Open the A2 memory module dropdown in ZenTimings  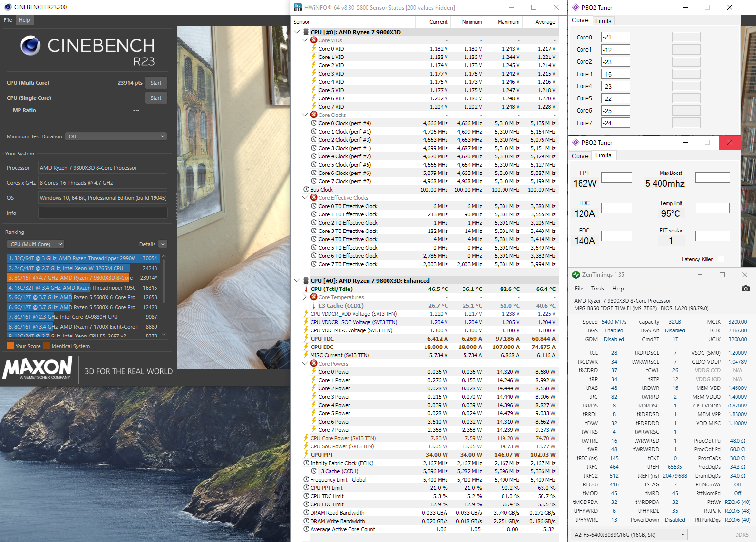629,535
